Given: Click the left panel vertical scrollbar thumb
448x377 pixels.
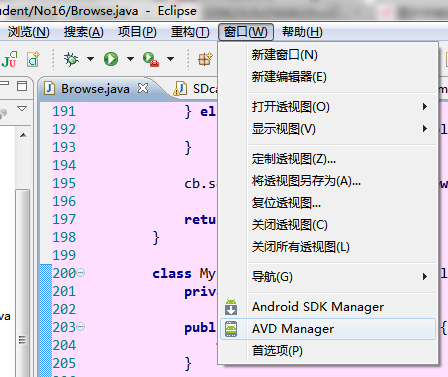Looking at the screenshot, I should [x=22, y=283].
